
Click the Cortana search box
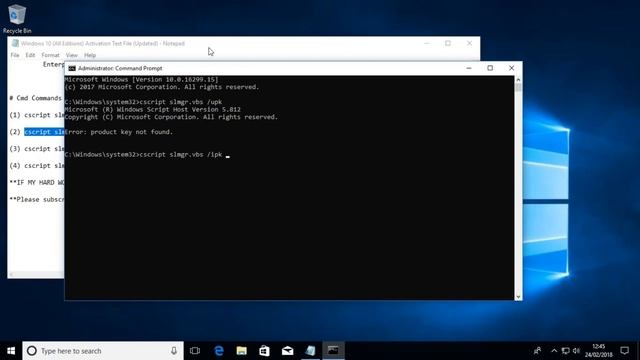[103, 351]
